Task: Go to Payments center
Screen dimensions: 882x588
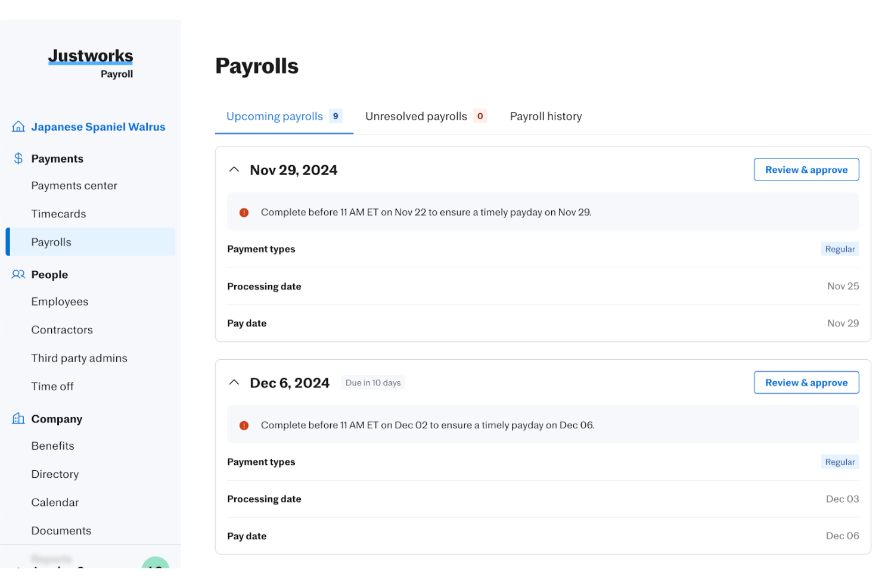Action: pyautogui.click(x=74, y=186)
